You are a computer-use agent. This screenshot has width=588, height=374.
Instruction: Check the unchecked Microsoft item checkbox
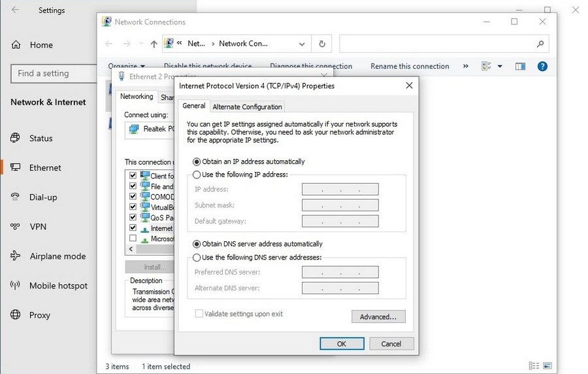tap(133, 238)
